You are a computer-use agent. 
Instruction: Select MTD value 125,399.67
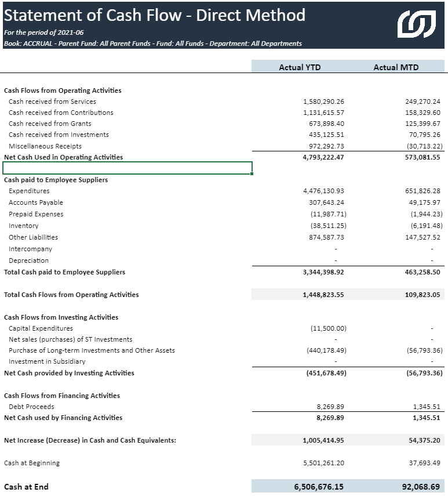point(422,124)
